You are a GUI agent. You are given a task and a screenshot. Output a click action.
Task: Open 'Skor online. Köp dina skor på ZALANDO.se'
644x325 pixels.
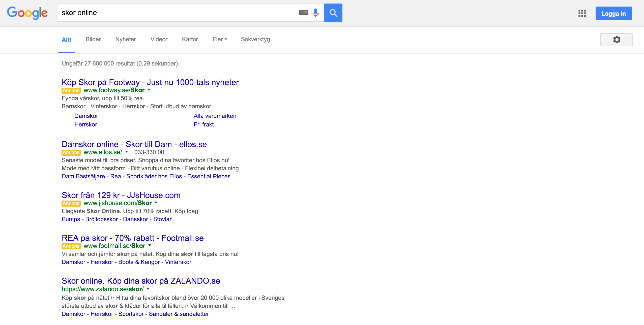coord(141,281)
